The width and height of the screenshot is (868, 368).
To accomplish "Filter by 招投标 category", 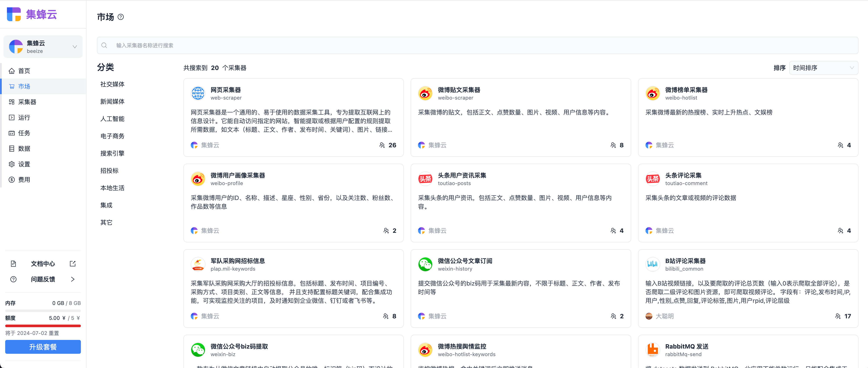I will (109, 171).
